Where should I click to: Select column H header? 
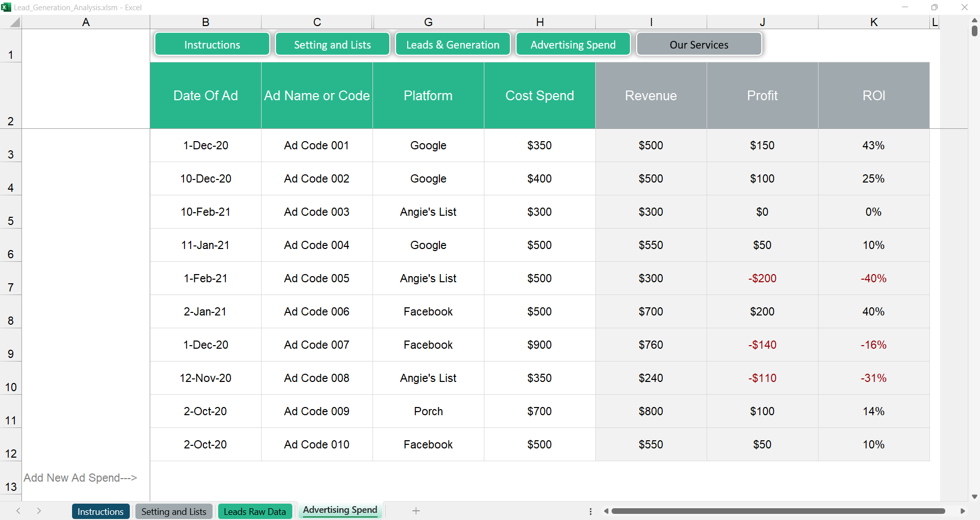[540, 22]
